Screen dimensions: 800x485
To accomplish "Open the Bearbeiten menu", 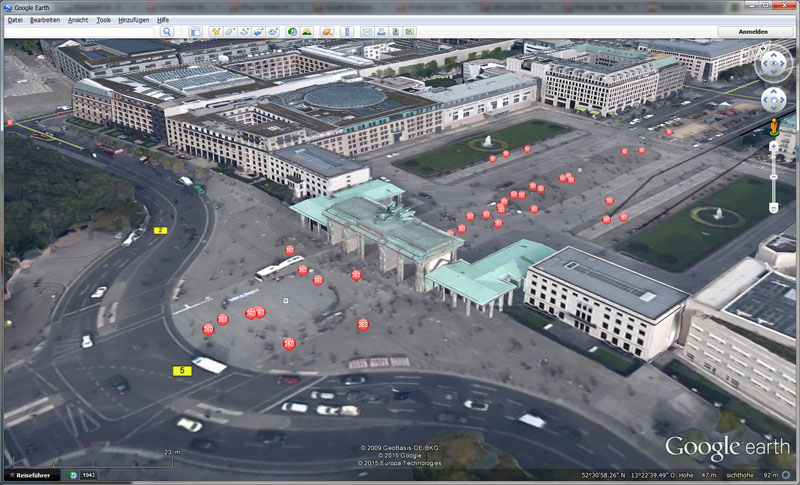I will pos(45,20).
